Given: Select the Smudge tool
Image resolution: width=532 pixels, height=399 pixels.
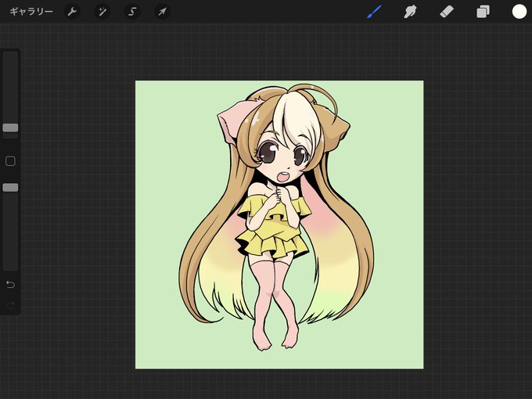Looking at the screenshot, I should pyautogui.click(x=410, y=12).
